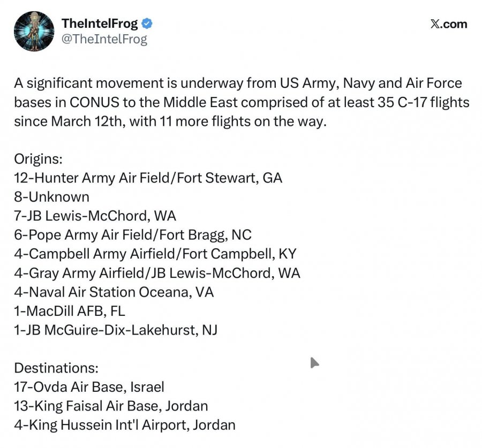Click the "1-MacDill AFB, FL" line
This screenshot has height=448, width=482.
pyautogui.click(x=70, y=311)
